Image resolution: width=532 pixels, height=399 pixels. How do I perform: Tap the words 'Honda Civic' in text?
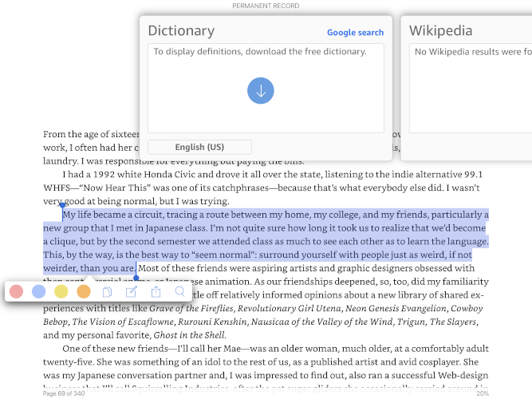(170, 174)
